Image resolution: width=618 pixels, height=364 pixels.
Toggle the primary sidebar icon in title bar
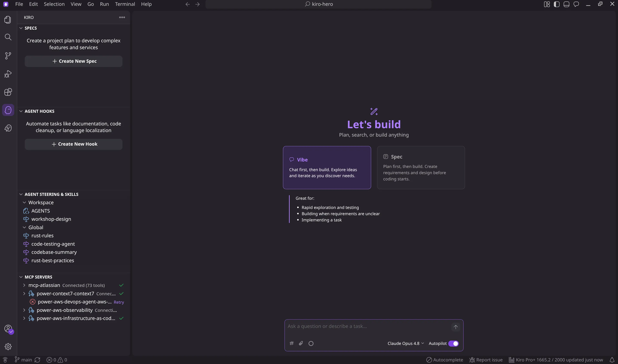pyautogui.click(x=557, y=4)
